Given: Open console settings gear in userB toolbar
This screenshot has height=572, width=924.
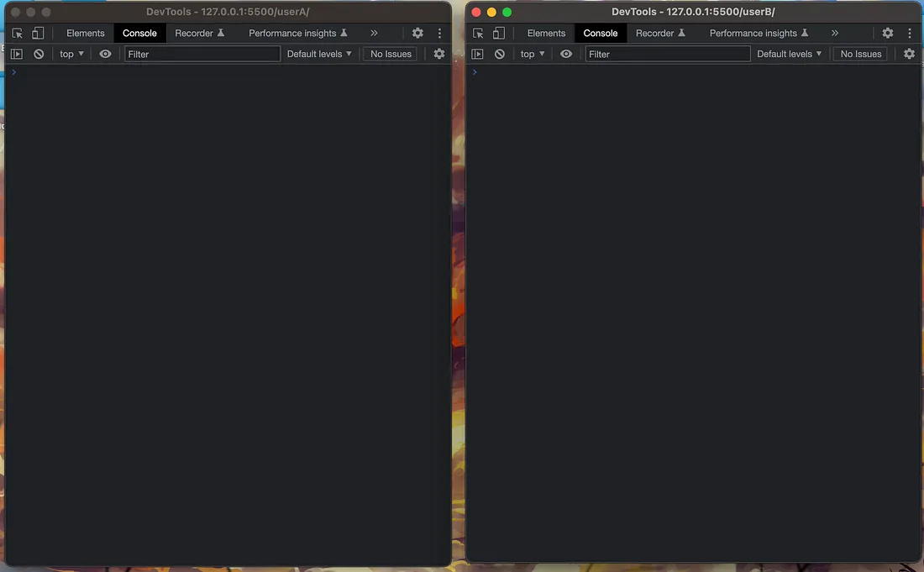Looking at the screenshot, I should [909, 54].
